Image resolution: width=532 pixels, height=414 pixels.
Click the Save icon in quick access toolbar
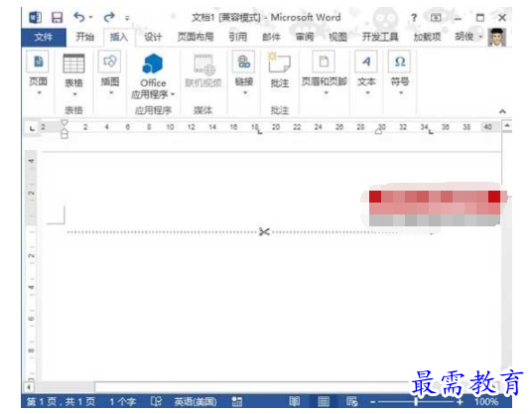tap(57, 17)
